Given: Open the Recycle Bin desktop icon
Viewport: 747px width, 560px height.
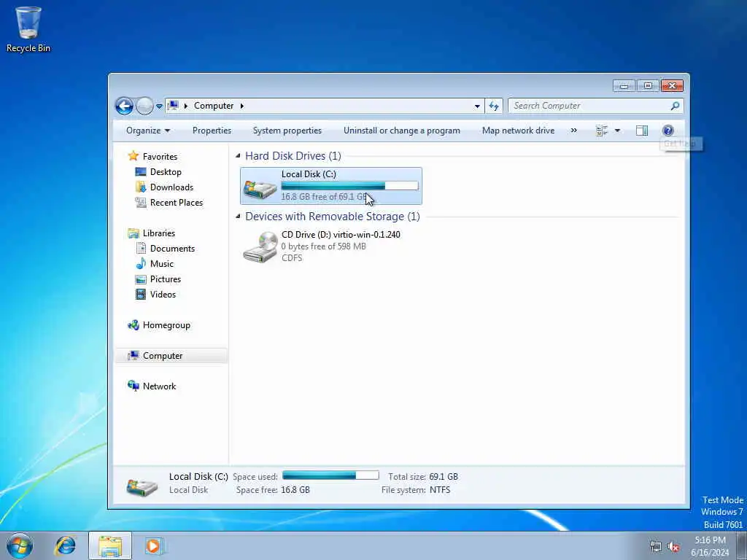Looking at the screenshot, I should pos(28,29).
